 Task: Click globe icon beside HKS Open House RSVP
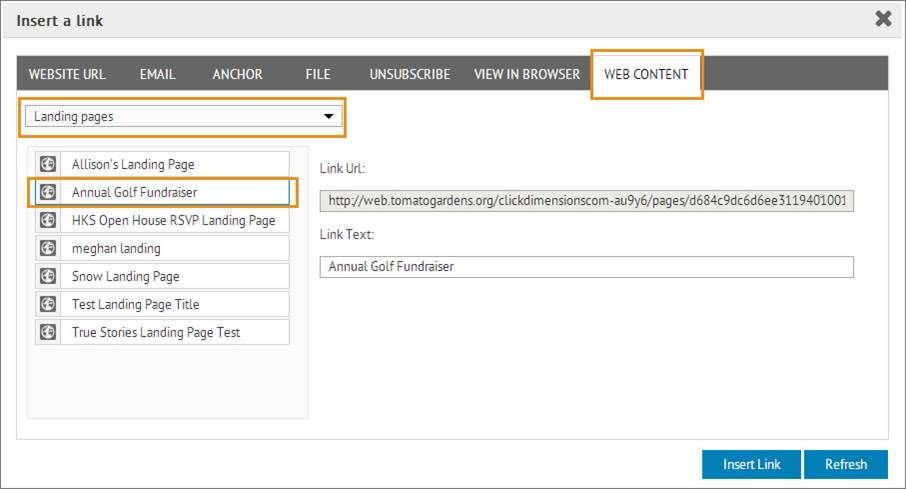click(x=47, y=220)
